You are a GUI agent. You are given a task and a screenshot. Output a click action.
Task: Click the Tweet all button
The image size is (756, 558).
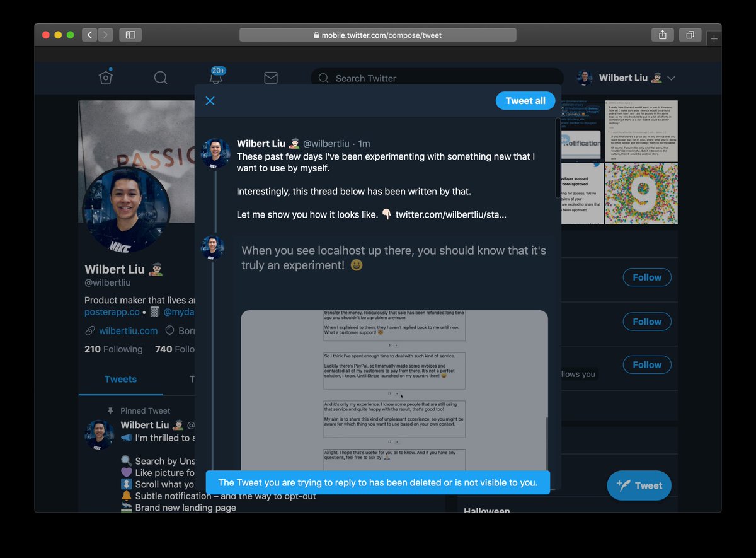pyautogui.click(x=525, y=101)
